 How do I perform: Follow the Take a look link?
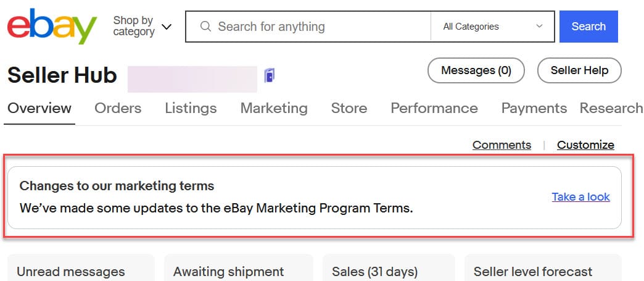[580, 197]
